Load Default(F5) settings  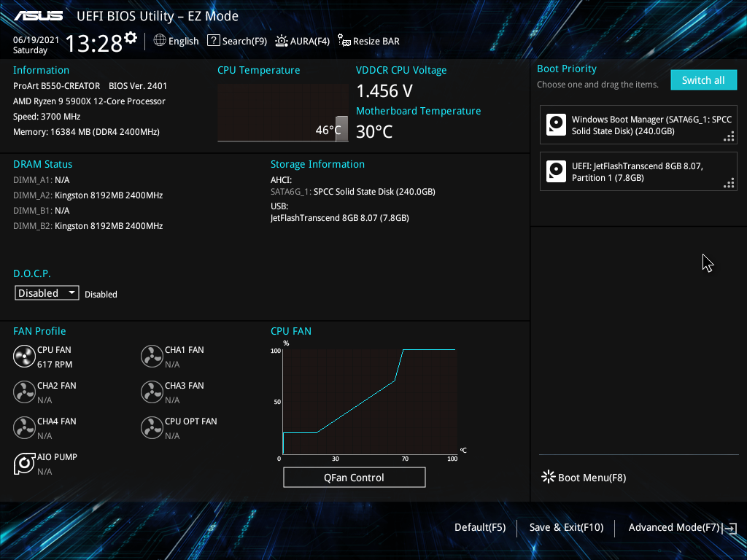point(479,526)
